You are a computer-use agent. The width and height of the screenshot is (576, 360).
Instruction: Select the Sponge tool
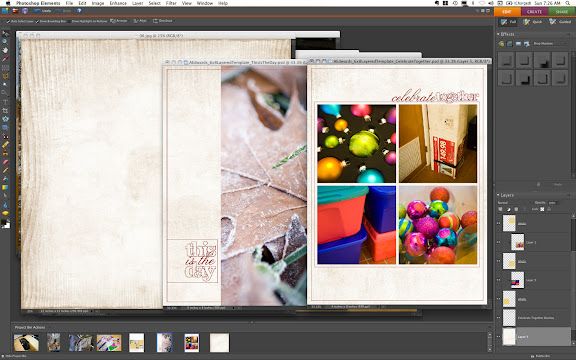click(5, 213)
